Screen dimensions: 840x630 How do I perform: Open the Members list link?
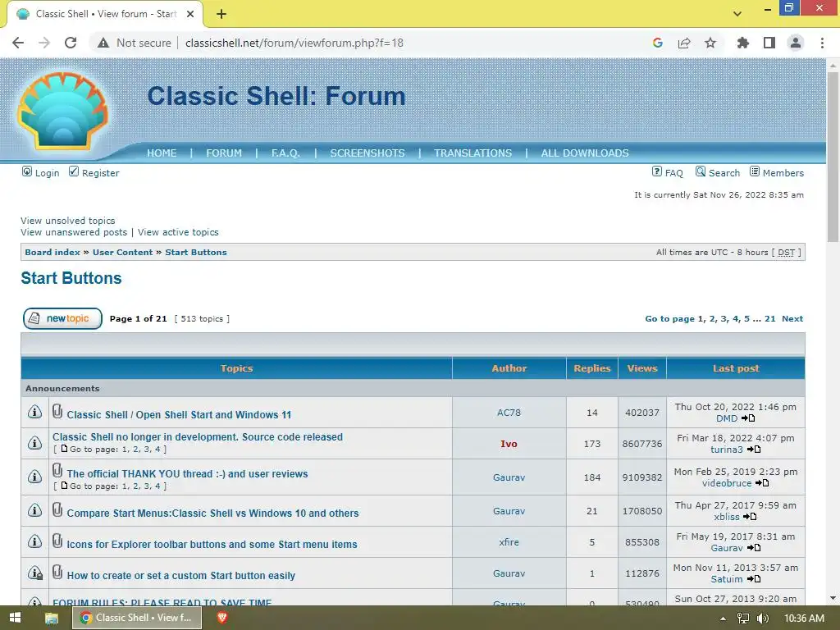(x=777, y=172)
